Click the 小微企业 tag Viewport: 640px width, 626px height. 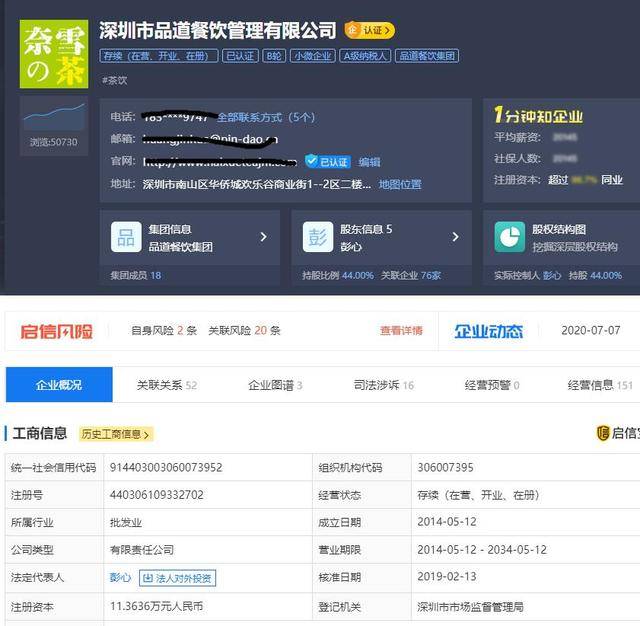(x=313, y=56)
